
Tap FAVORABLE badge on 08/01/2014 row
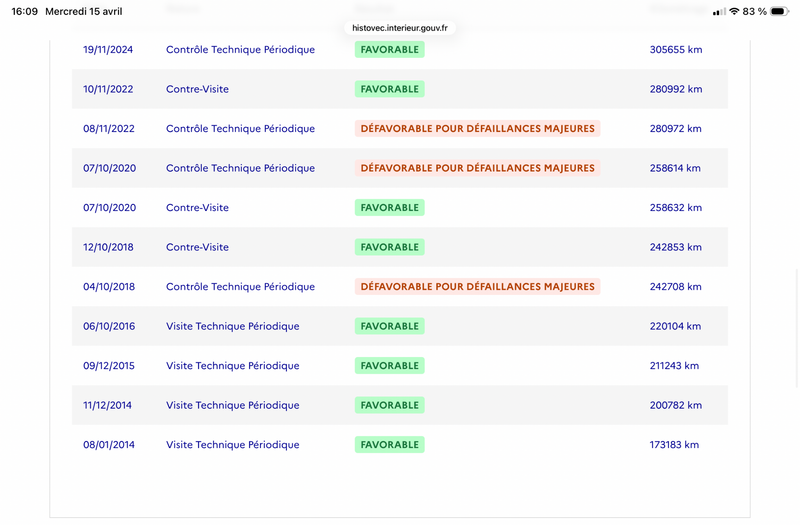pos(390,445)
